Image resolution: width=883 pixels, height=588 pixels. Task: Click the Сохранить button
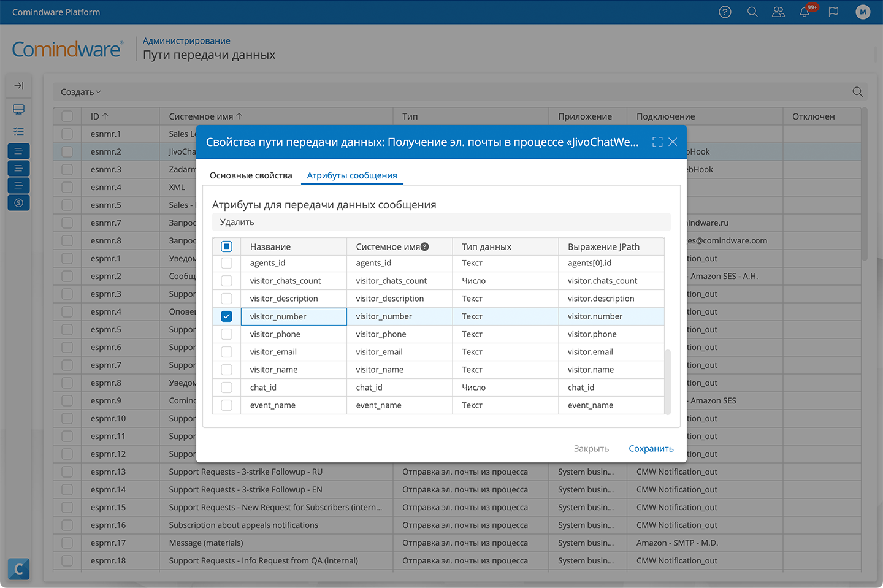[651, 449]
